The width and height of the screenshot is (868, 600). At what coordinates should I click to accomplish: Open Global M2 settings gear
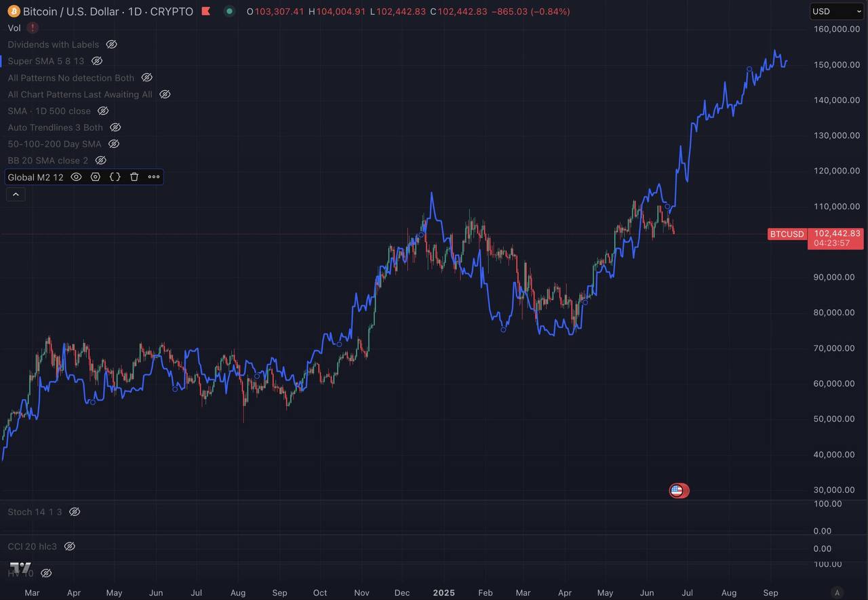point(96,177)
